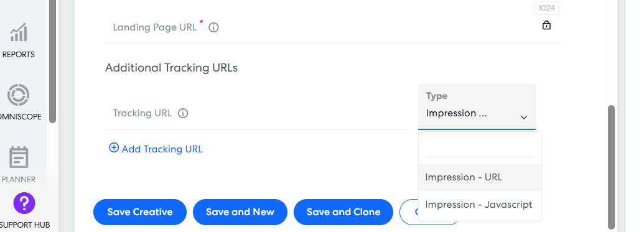Open the Reports section icon
Screen dimensions: 644x232
tap(19, 32)
